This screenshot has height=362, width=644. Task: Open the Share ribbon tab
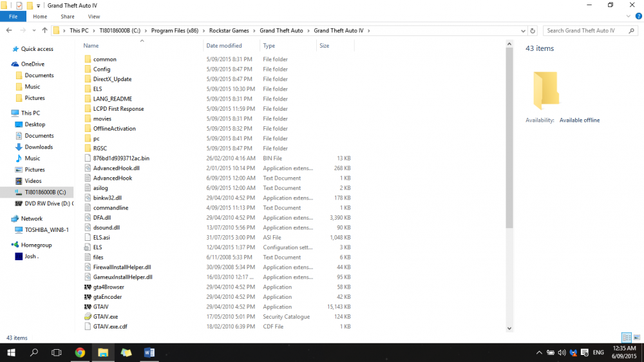68,17
